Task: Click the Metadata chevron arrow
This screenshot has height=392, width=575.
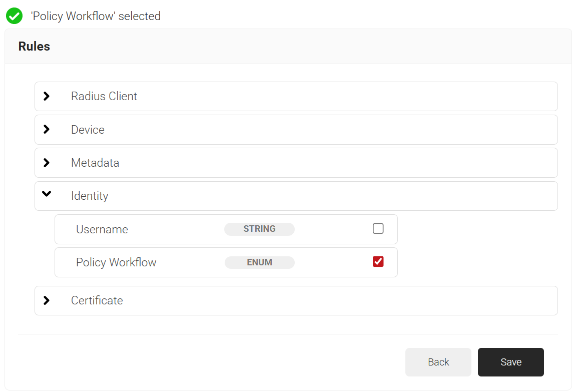Action: [x=47, y=163]
